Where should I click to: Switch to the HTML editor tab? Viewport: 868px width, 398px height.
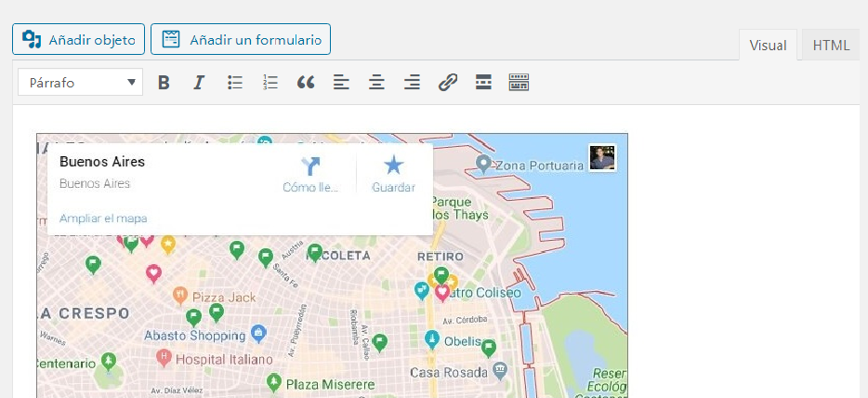tap(830, 45)
